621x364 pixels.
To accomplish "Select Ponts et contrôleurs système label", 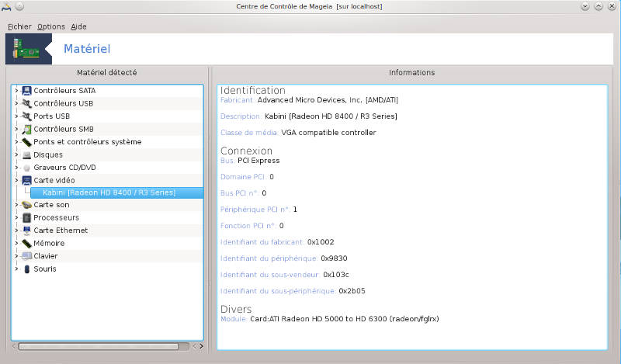I will pos(88,142).
